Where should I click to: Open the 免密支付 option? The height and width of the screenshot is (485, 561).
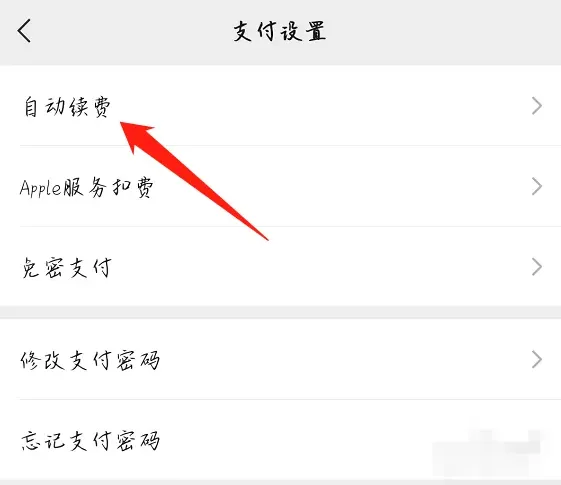click(280, 267)
